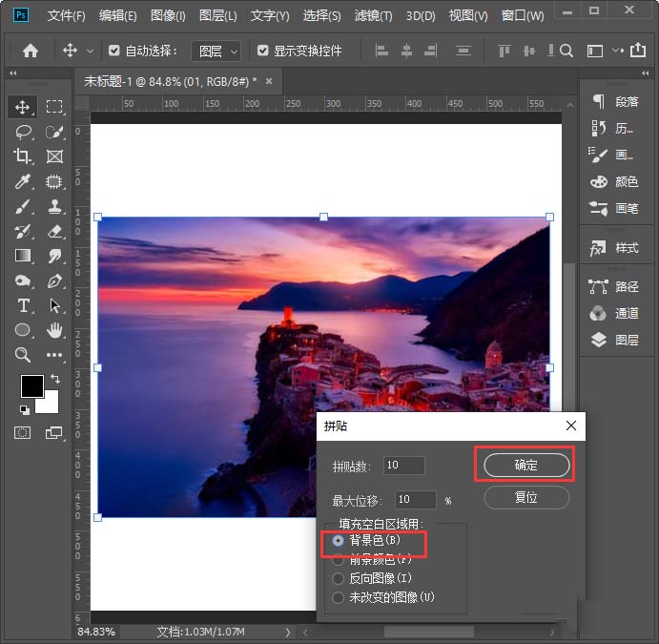Swap foreground and background colors
The image size is (659, 644).
pyautogui.click(x=55, y=379)
